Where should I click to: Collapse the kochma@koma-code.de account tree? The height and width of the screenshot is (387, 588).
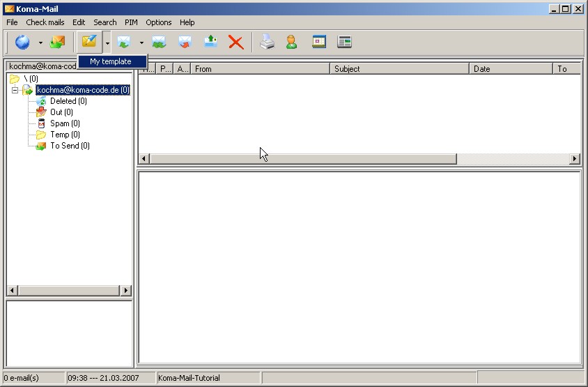(x=15, y=90)
